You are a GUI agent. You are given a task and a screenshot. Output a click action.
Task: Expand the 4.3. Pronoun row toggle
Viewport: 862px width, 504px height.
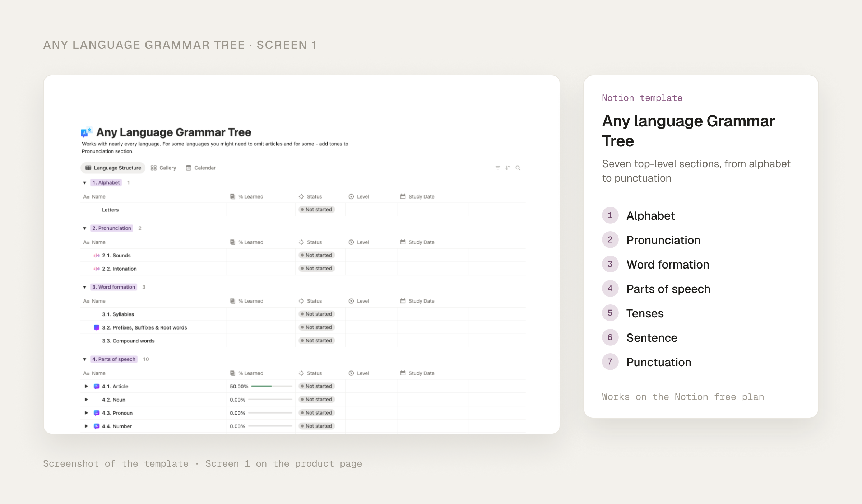pyautogui.click(x=86, y=413)
